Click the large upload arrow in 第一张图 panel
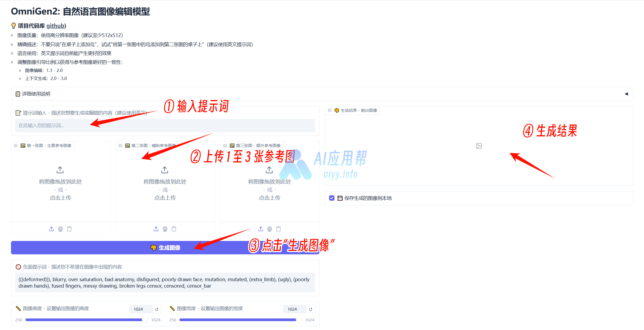Viewport: 644px width, 330px height. [60, 170]
